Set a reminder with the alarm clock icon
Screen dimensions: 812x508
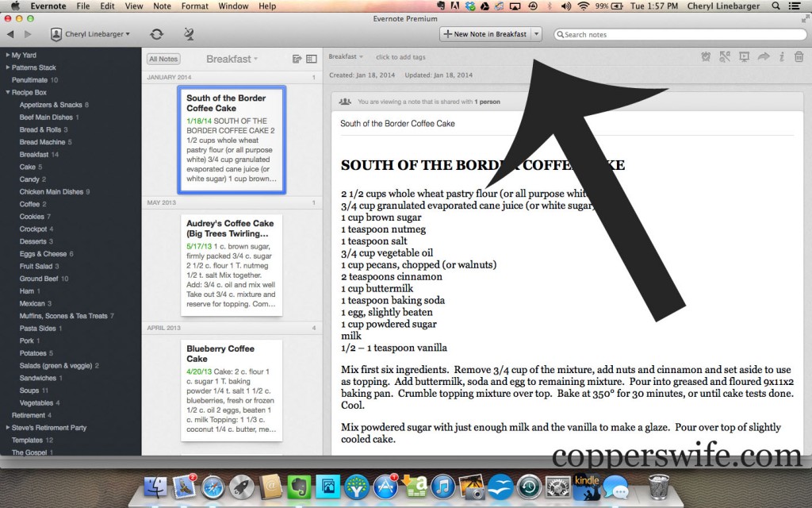[x=705, y=57]
